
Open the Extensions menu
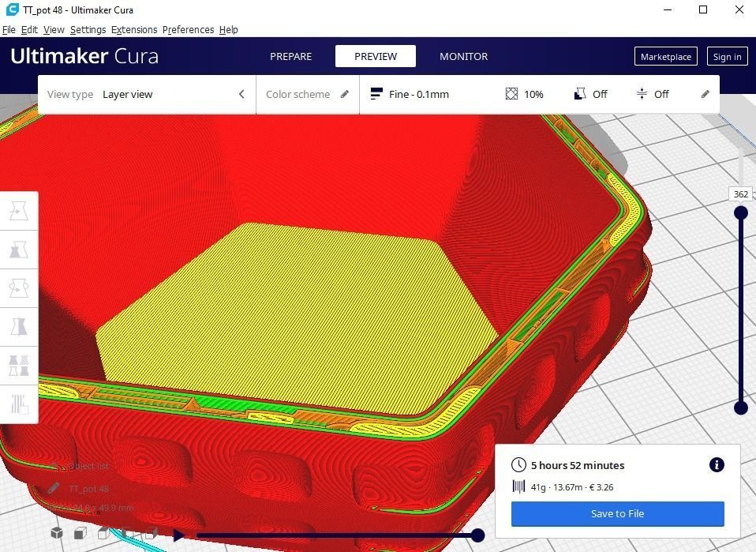point(134,30)
